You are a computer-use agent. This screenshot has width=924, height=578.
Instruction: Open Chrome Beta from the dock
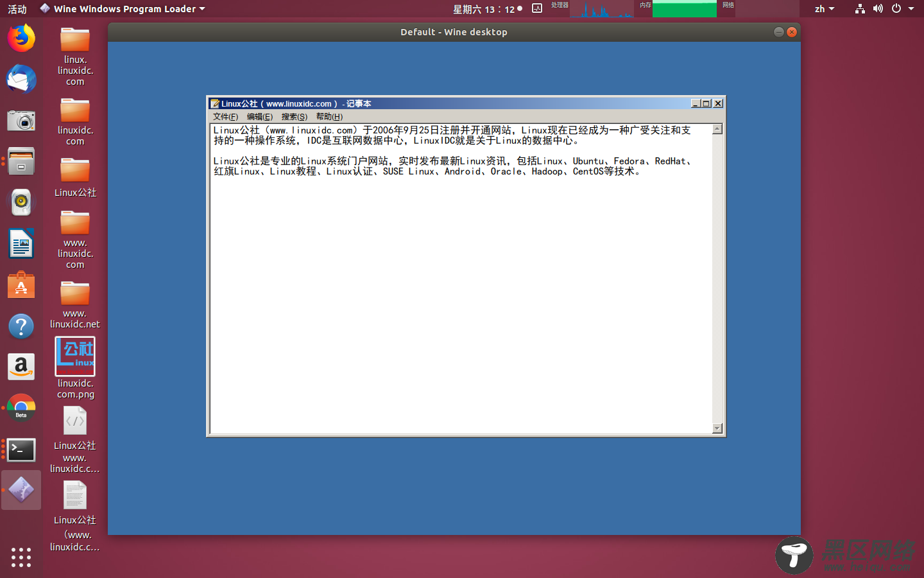click(21, 408)
